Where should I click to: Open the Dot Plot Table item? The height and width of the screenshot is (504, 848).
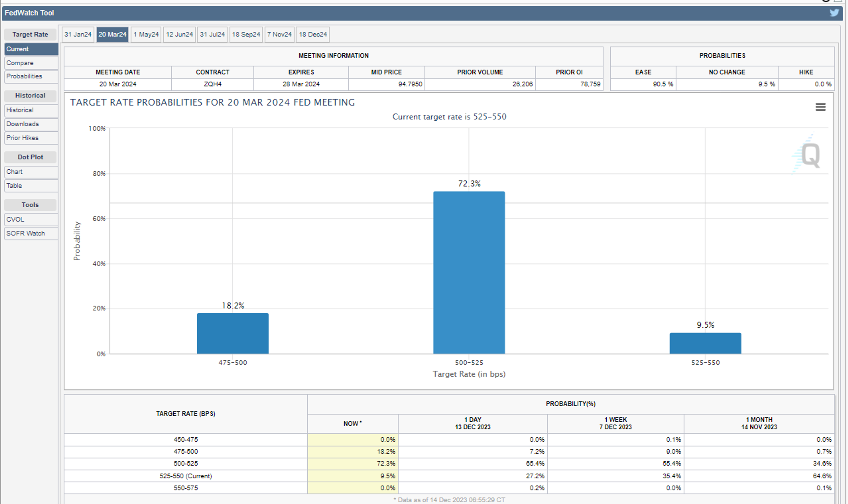point(31,186)
